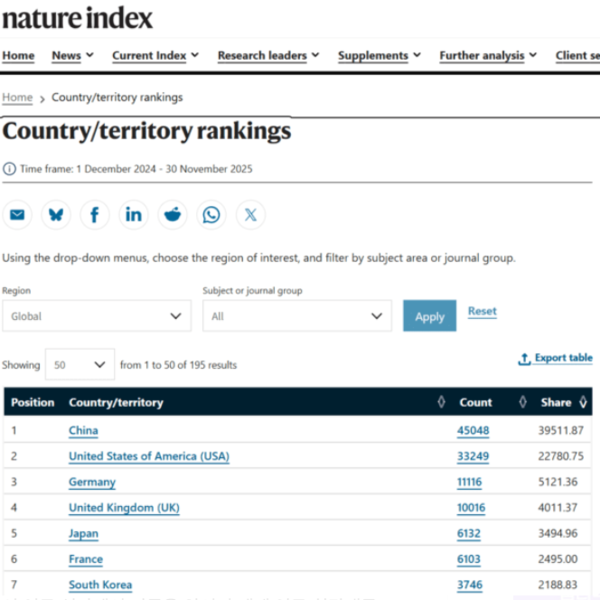This screenshot has width=600, height=600.
Task: Share on Facebook using the f icon
Action: tap(95, 215)
